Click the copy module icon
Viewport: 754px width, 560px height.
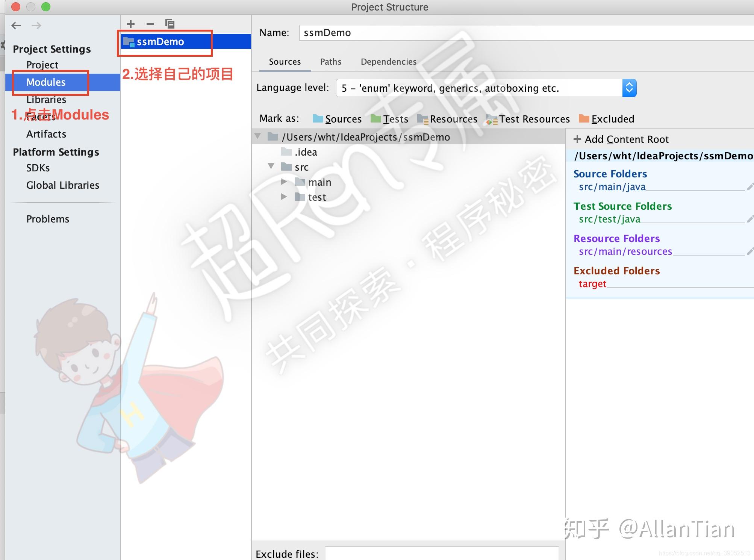pos(170,24)
